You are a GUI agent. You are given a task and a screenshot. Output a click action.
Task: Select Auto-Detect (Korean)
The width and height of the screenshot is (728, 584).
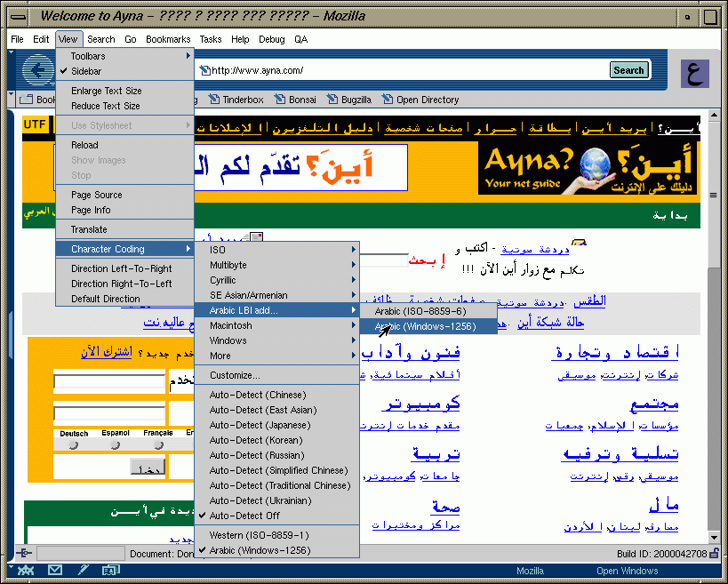pos(276,440)
